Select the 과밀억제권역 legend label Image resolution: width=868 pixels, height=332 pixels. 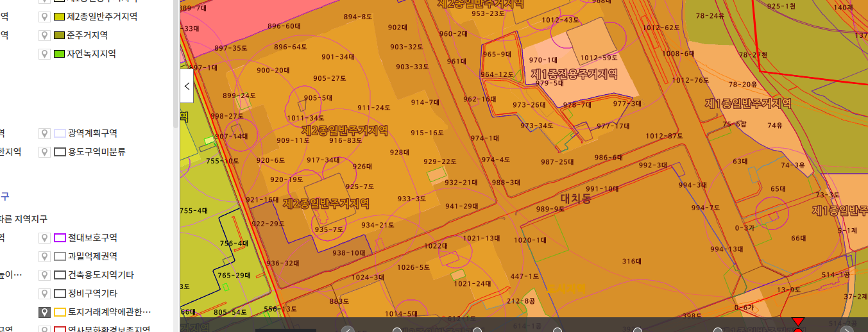(x=92, y=257)
